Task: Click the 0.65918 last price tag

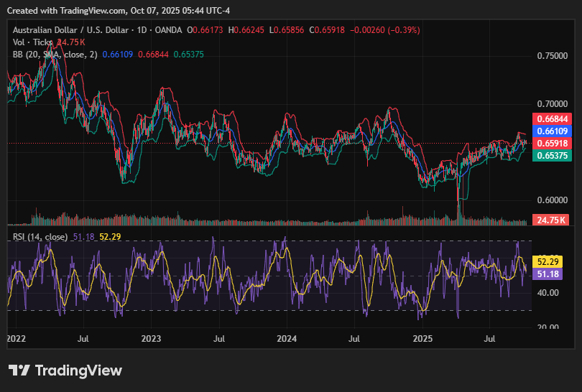Action: 550,144
